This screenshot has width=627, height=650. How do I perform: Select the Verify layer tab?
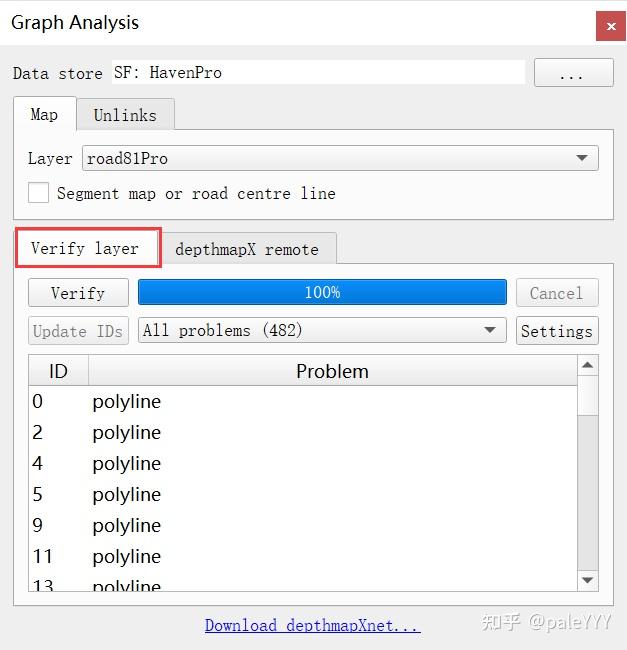click(86, 248)
